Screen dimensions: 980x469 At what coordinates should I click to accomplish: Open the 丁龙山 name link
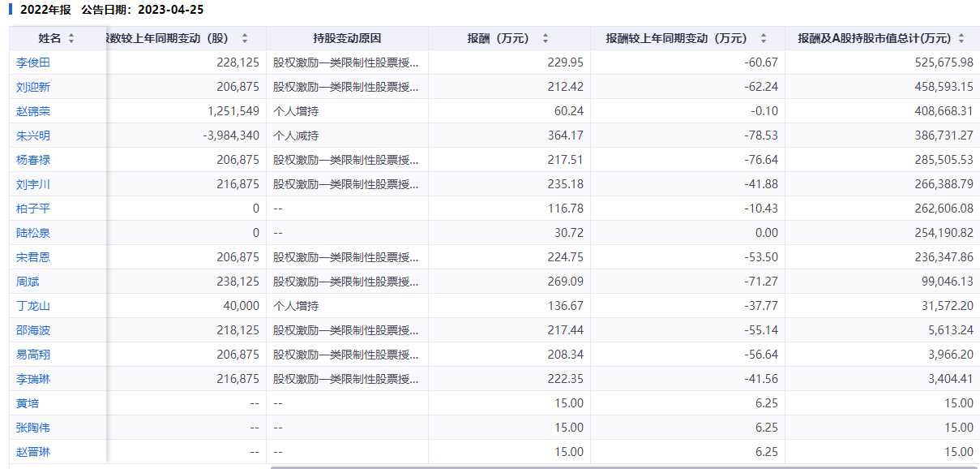33,306
